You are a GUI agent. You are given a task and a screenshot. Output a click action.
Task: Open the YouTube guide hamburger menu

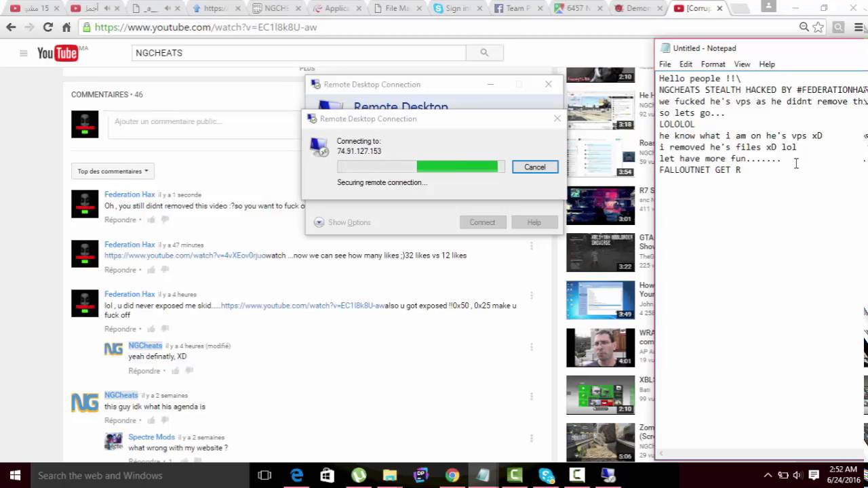pyautogui.click(x=23, y=53)
